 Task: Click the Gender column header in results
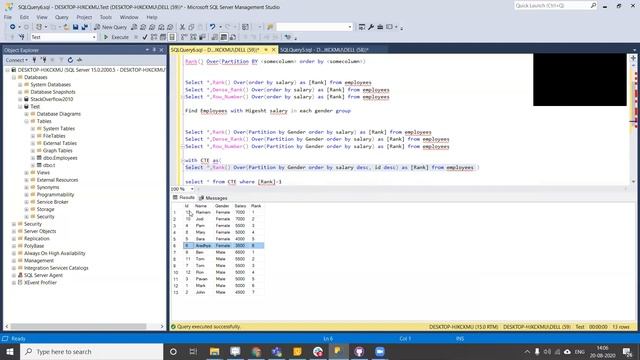coord(222,206)
